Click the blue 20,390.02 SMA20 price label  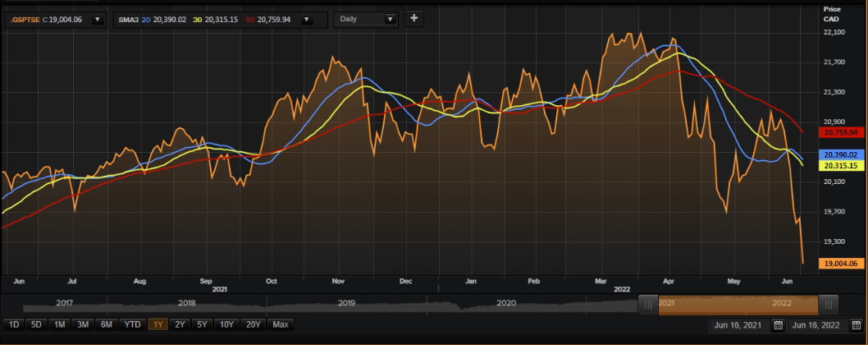(x=840, y=154)
